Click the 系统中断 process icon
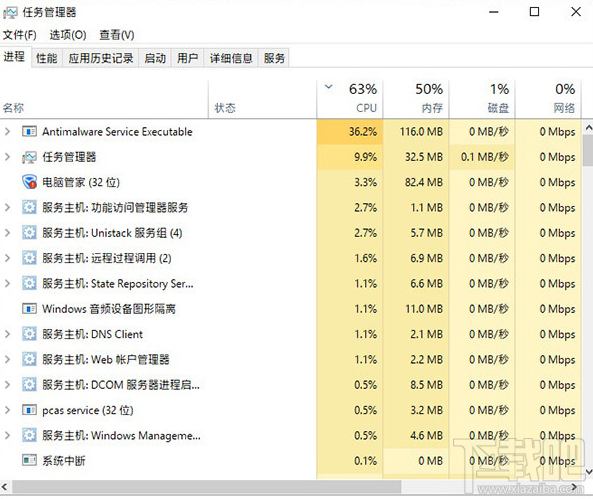 point(29,460)
